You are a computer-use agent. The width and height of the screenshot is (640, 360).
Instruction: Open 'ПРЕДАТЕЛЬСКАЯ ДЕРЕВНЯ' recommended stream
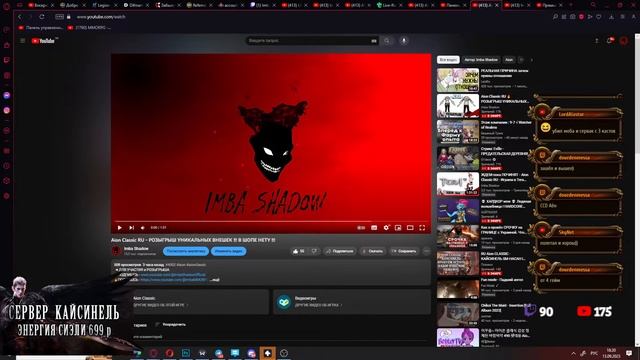point(458,158)
